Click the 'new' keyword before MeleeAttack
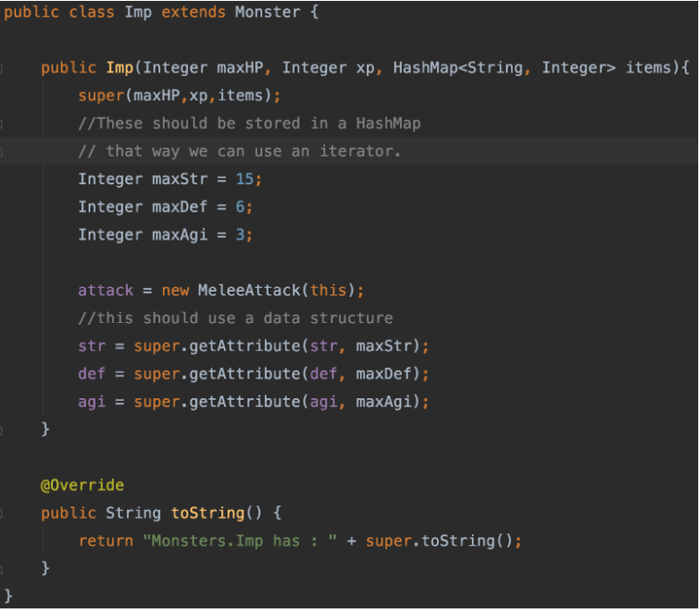700x612 pixels. [x=175, y=291]
